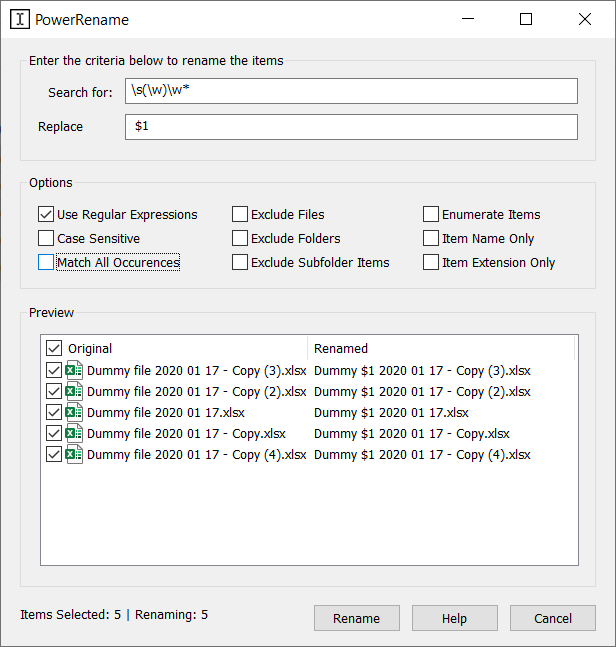Click renamed text Dummy $1 2020 01 17 - Copy (3).xlsx
Viewport: 616px width, 647px height.
[422, 371]
